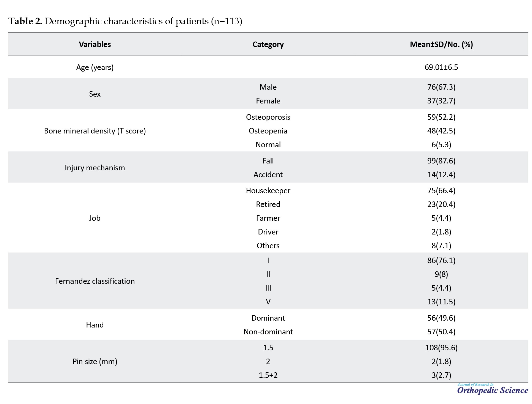Select the Category column header
Screen dimensions: 532x404
click(x=268, y=45)
